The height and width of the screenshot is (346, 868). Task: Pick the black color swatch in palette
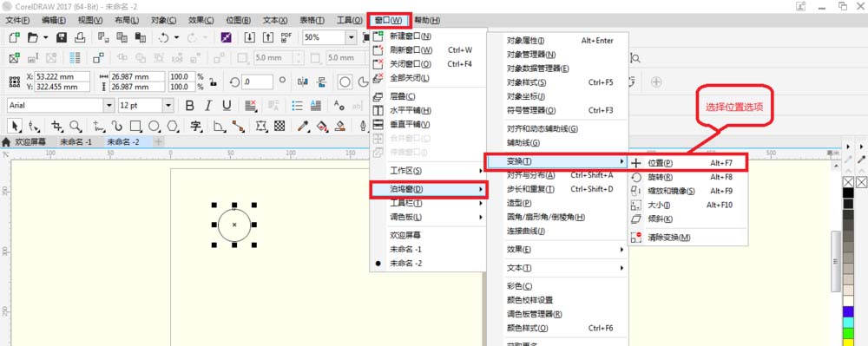(848, 193)
